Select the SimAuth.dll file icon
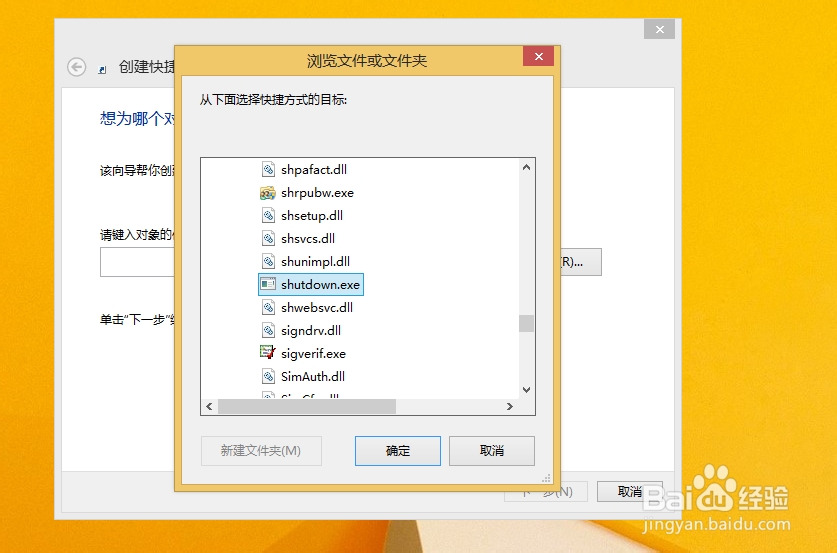 click(x=268, y=376)
